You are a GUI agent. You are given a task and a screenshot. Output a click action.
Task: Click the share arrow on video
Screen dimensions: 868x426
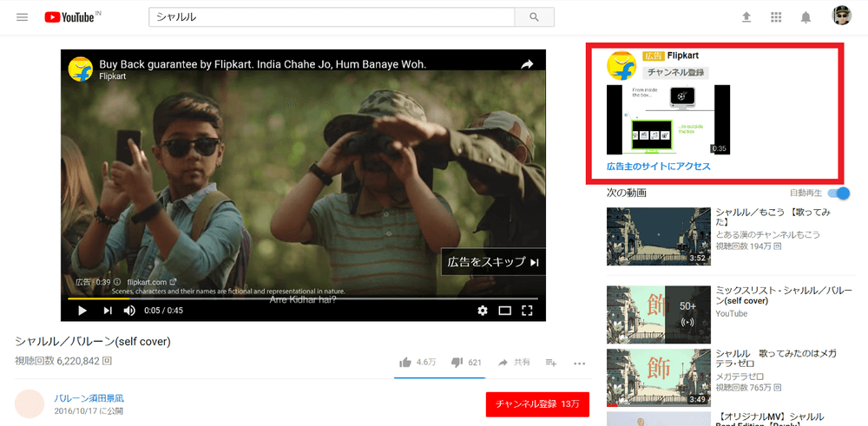click(527, 65)
